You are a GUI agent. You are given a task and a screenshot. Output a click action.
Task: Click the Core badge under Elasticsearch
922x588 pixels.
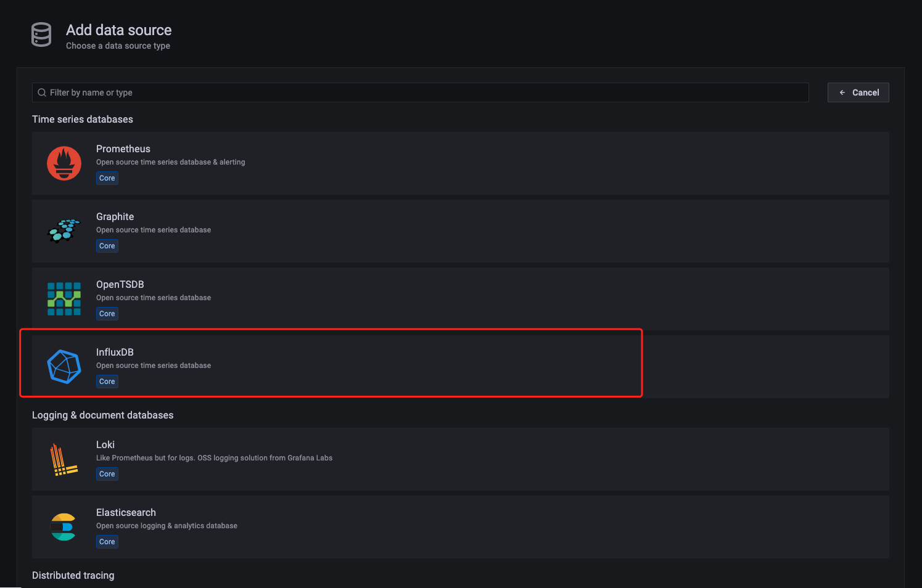[x=107, y=542]
